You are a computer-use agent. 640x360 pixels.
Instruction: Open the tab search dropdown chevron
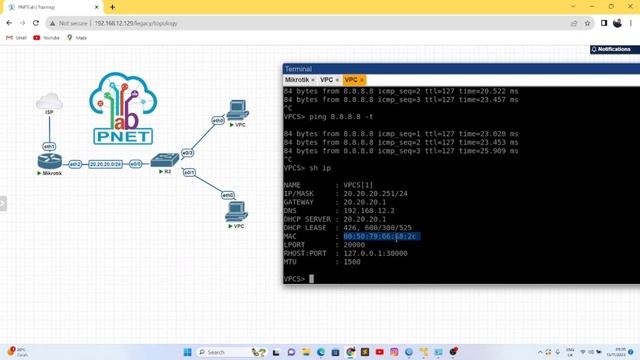pyautogui.click(x=573, y=7)
